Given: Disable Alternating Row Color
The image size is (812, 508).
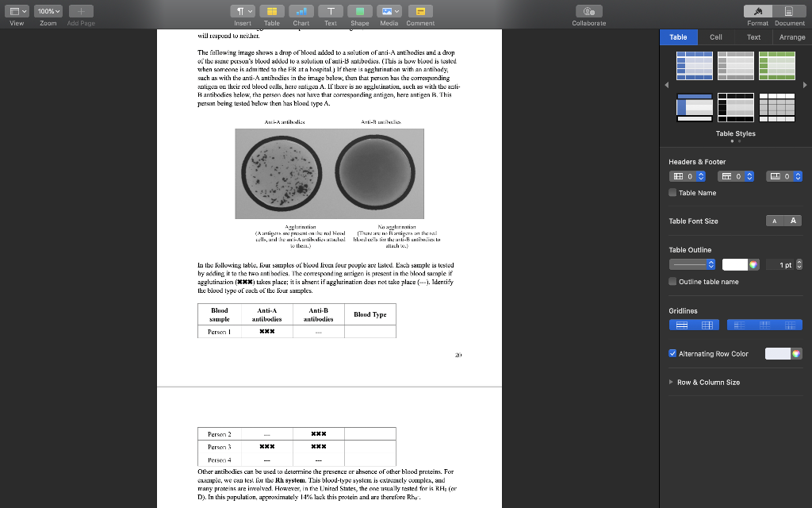Looking at the screenshot, I should click(672, 353).
